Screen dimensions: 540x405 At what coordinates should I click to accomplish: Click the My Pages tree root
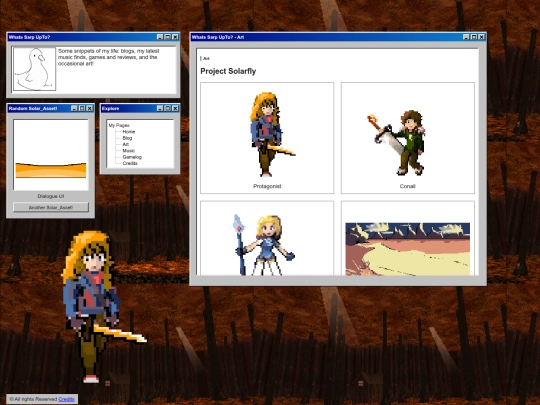(x=119, y=125)
